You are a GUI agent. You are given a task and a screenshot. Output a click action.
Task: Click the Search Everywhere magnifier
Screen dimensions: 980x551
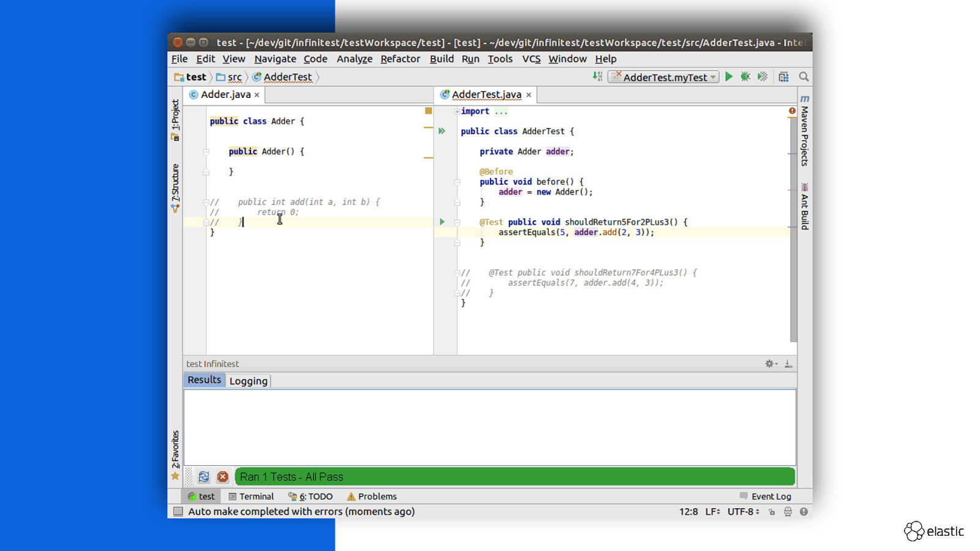click(804, 77)
